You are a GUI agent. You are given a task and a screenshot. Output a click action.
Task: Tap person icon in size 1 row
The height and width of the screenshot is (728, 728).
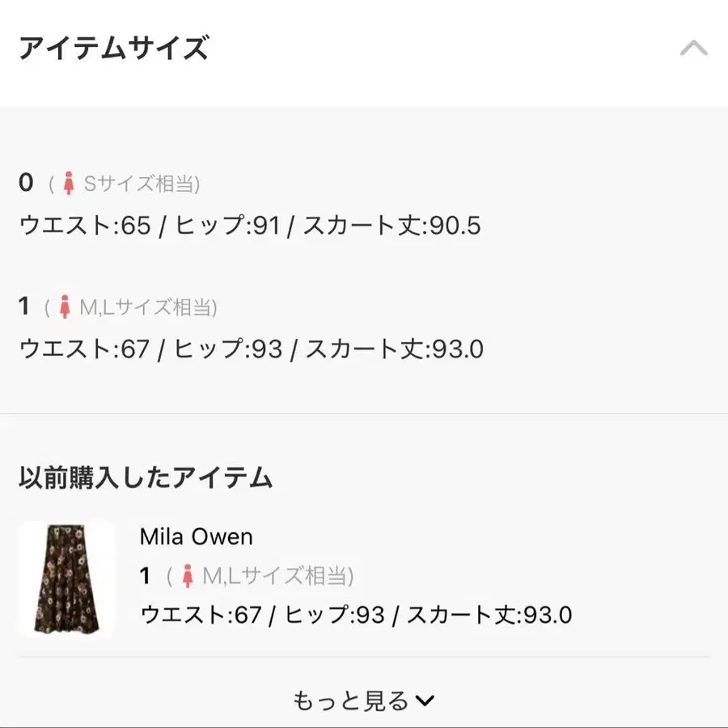(65, 307)
